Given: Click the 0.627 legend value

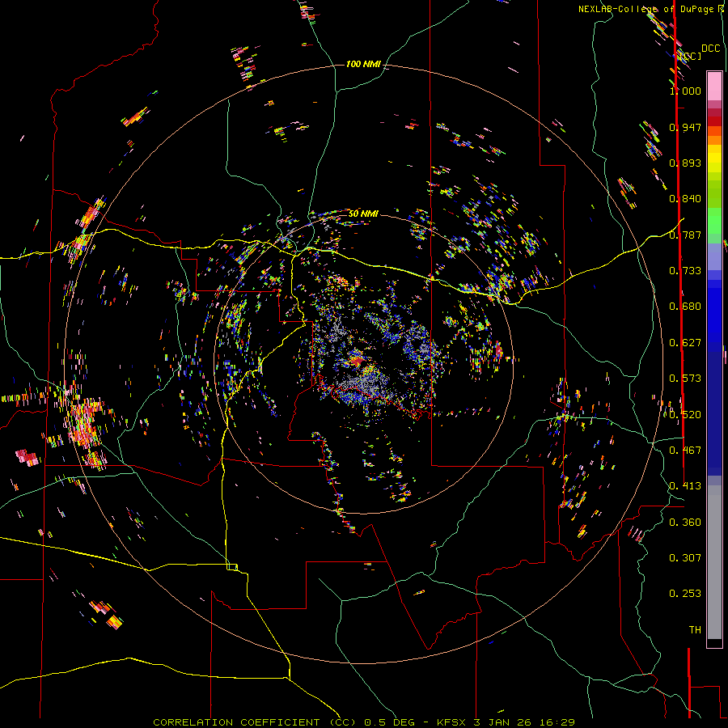Looking at the screenshot, I should (x=685, y=343).
